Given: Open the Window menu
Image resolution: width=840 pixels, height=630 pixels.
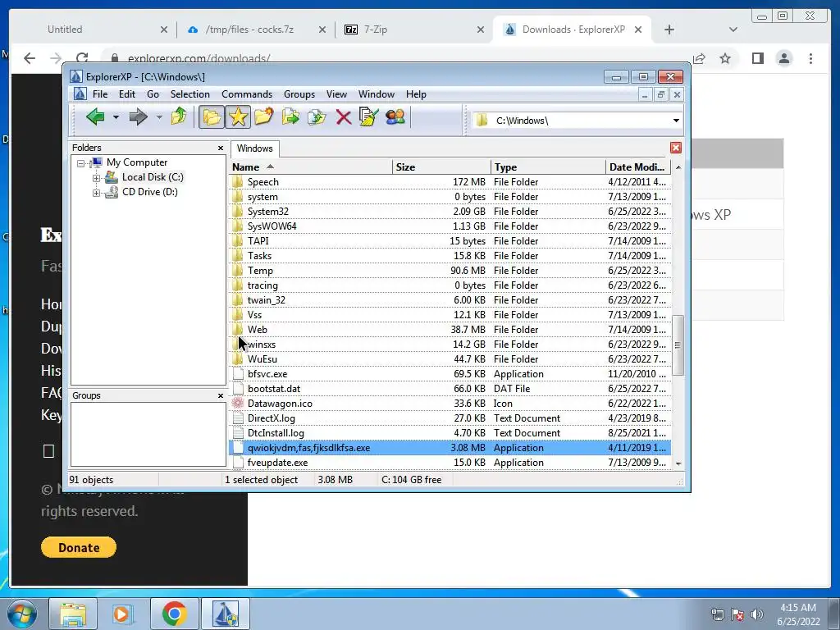Looking at the screenshot, I should pos(377,94).
